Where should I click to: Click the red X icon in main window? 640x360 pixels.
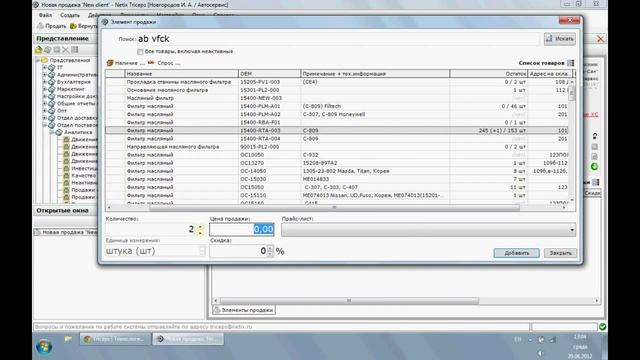click(600, 39)
